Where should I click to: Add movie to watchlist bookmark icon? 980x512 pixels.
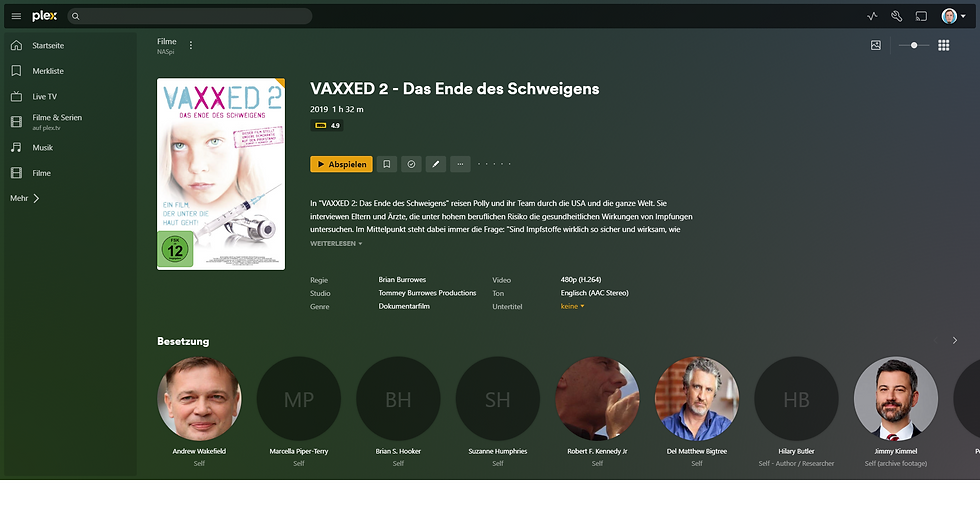point(386,164)
